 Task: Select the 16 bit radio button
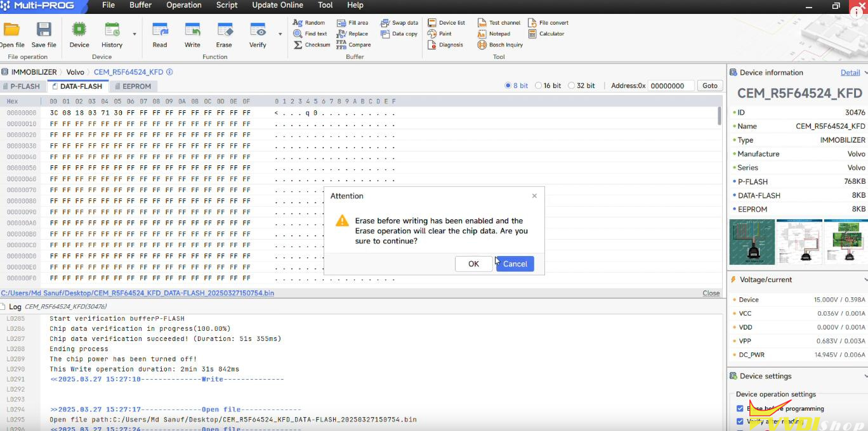click(539, 86)
